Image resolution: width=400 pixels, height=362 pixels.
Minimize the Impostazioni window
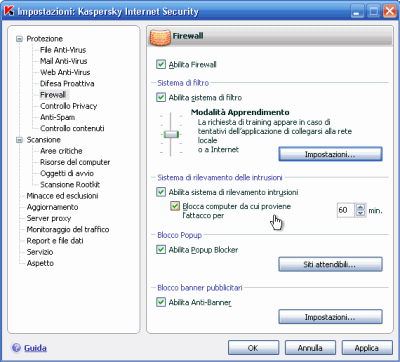pos(358,12)
